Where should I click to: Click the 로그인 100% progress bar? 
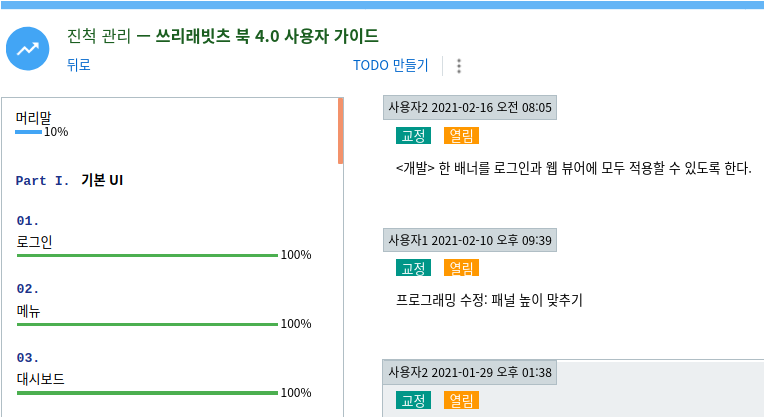point(147,255)
